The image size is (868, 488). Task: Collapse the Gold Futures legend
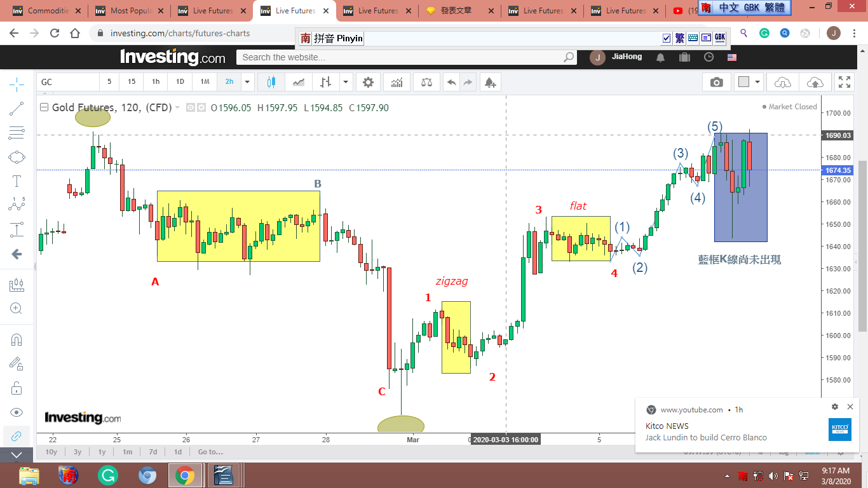coord(44,107)
